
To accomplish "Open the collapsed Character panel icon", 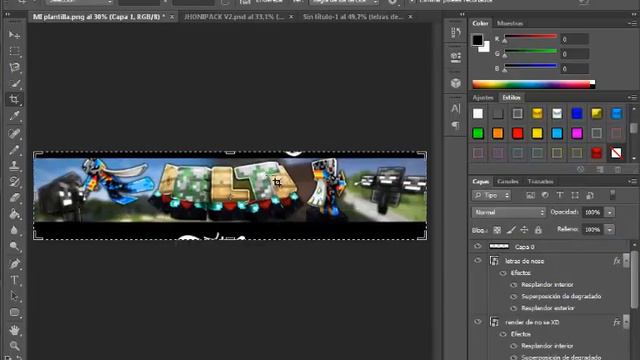I will [456, 109].
